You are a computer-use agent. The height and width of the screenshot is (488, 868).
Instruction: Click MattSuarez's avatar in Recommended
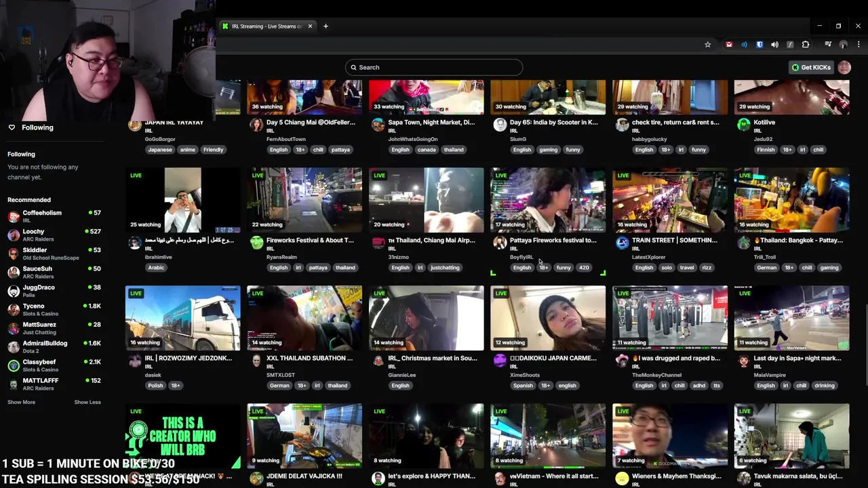pyautogui.click(x=14, y=329)
